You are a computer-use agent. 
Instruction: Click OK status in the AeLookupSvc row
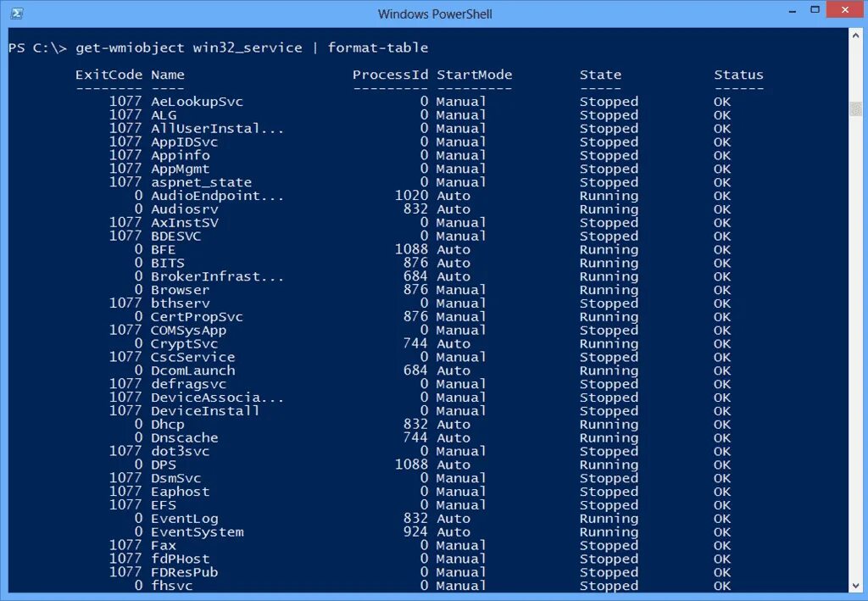coord(722,102)
